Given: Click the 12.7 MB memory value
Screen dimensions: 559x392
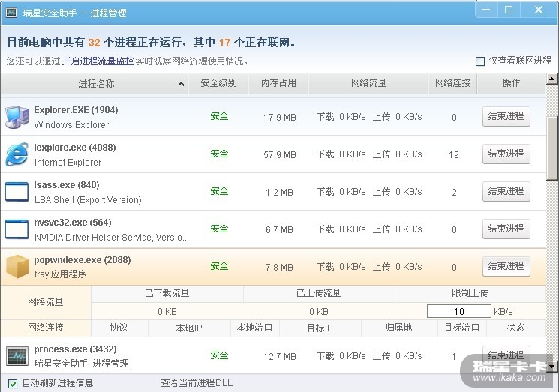Looking at the screenshot, I should coord(280,356).
